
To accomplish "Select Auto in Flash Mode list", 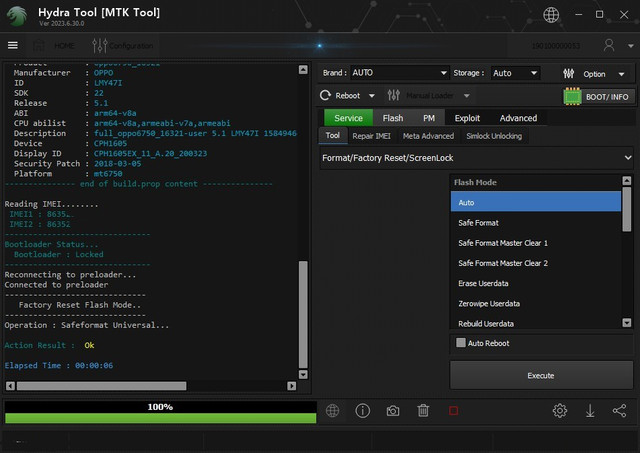I will click(x=536, y=202).
